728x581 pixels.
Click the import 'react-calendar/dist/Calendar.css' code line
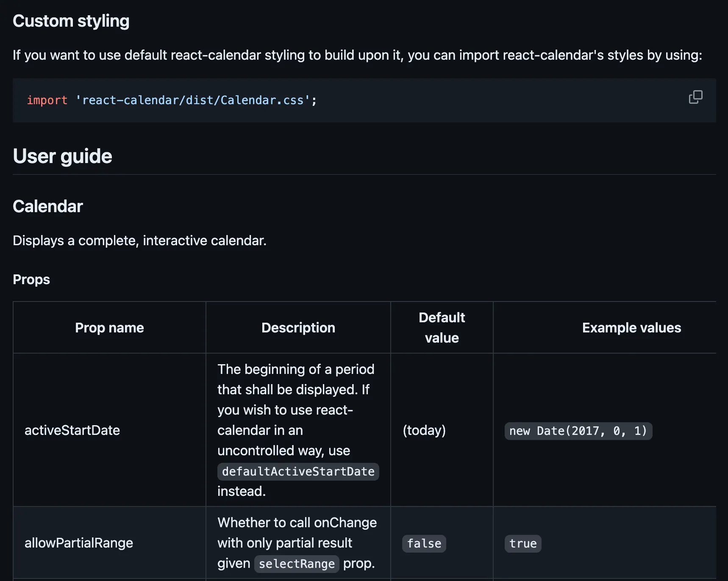tap(172, 100)
